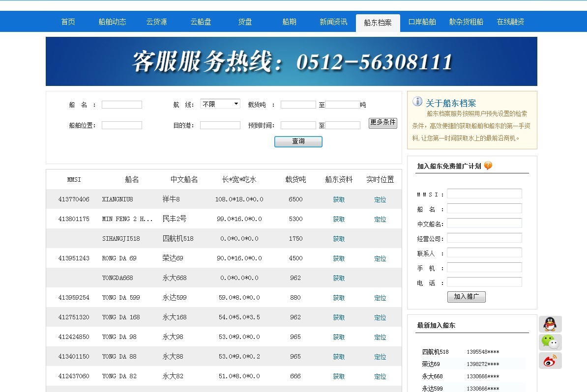This screenshot has height=392, width=587.
Task: Open the 云货源 menu item
Action: pyautogui.click(x=156, y=22)
